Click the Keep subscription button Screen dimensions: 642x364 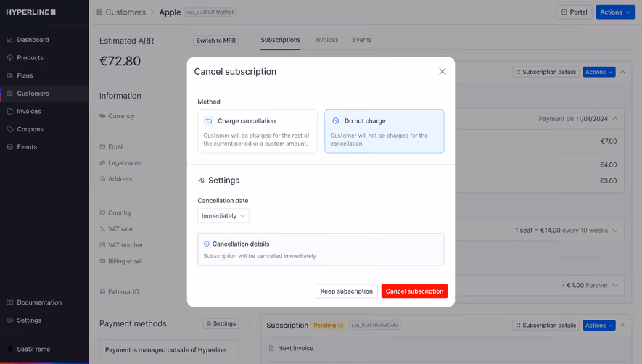point(346,291)
